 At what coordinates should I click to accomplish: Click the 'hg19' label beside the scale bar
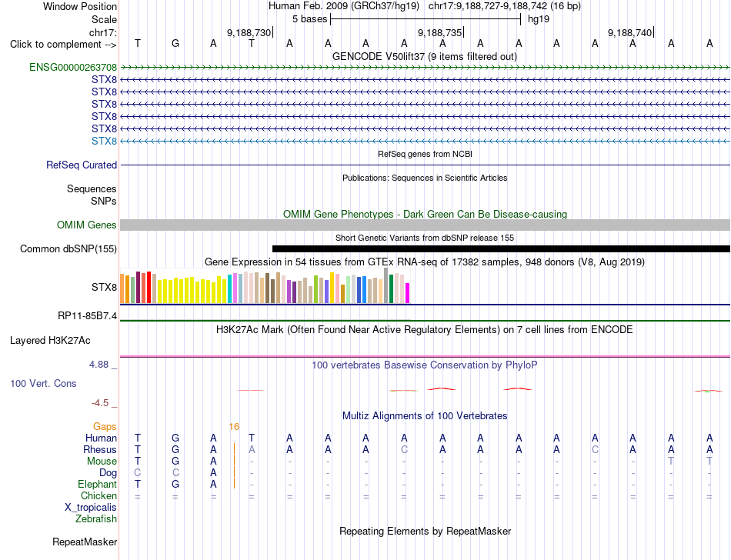pyautogui.click(x=539, y=19)
